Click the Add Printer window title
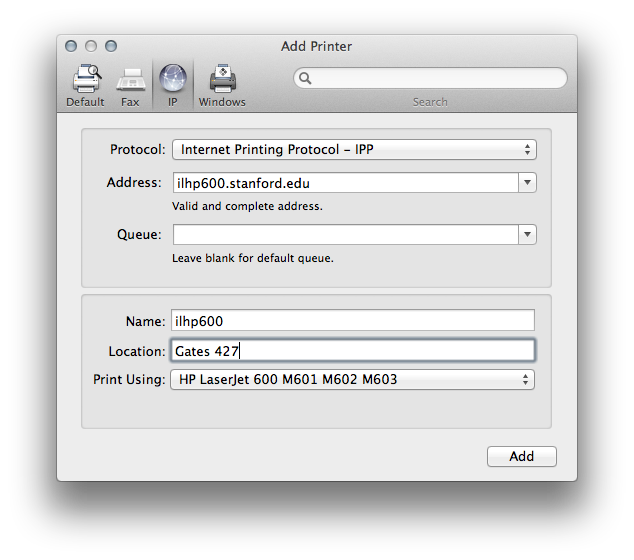Viewport: 634px width, 560px height. tap(316, 46)
